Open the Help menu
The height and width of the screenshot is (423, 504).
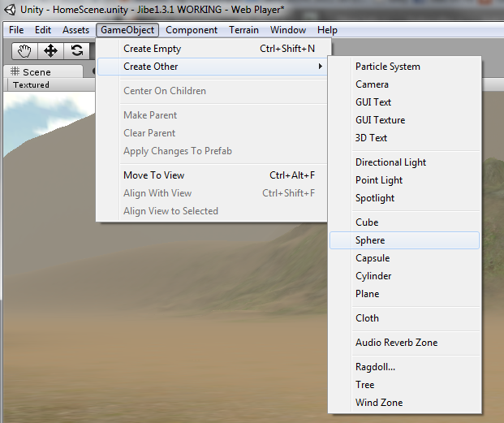(327, 30)
